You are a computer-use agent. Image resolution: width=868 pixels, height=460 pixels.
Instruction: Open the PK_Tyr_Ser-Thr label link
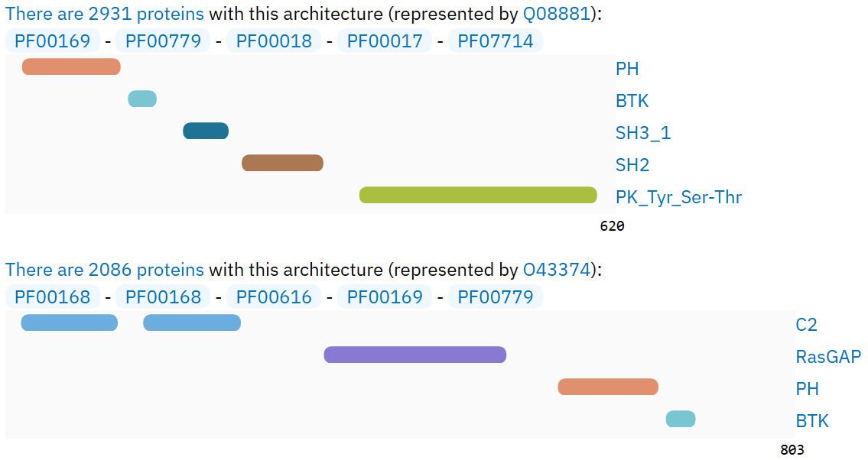678,197
